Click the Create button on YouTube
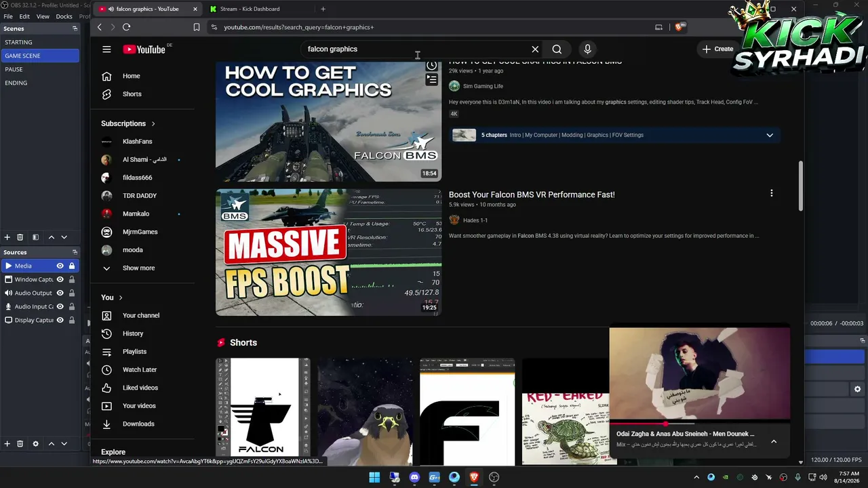This screenshot has width=868, height=488. click(717, 49)
